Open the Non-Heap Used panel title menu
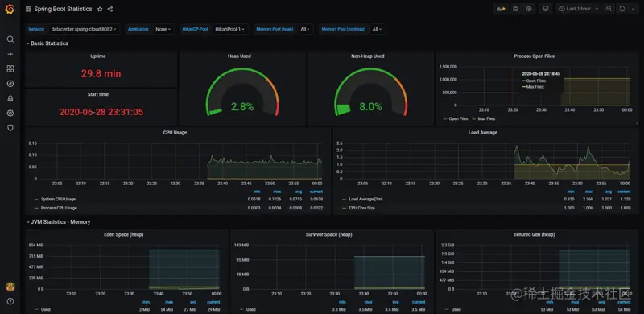The image size is (644, 314). tap(368, 56)
